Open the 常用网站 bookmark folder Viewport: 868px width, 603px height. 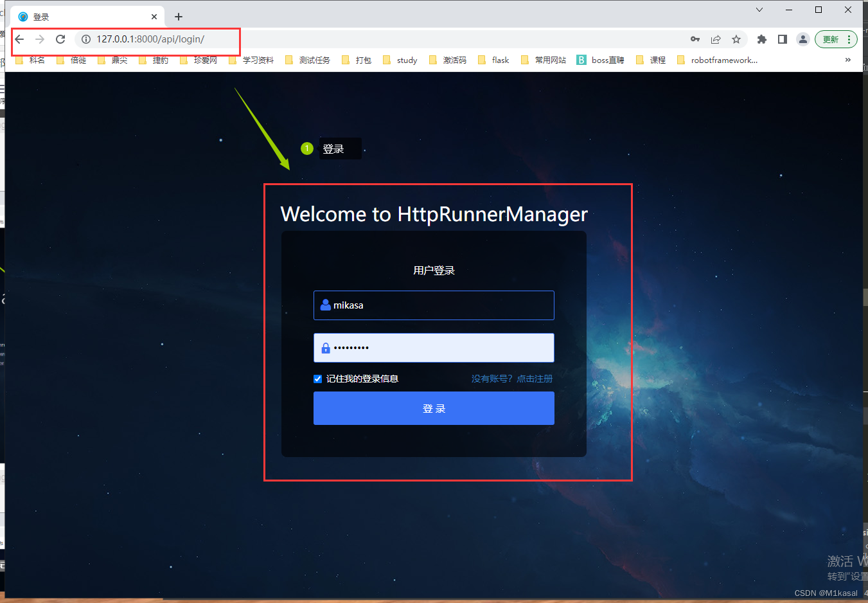click(x=544, y=60)
